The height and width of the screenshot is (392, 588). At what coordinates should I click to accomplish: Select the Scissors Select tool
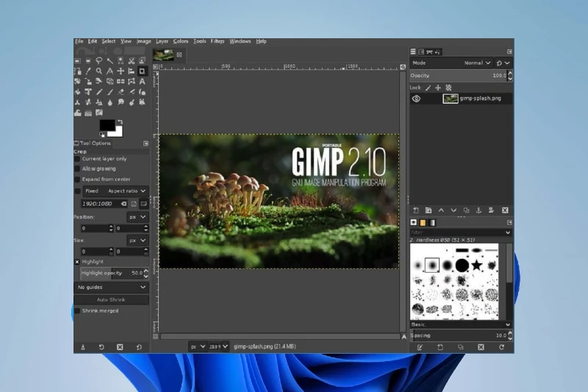coord(132,61)
